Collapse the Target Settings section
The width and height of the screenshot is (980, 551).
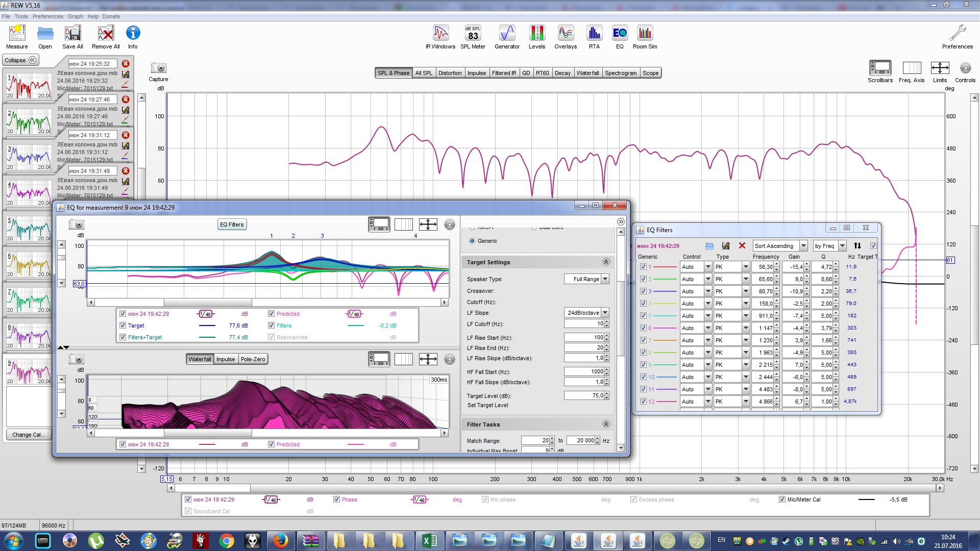606,262
